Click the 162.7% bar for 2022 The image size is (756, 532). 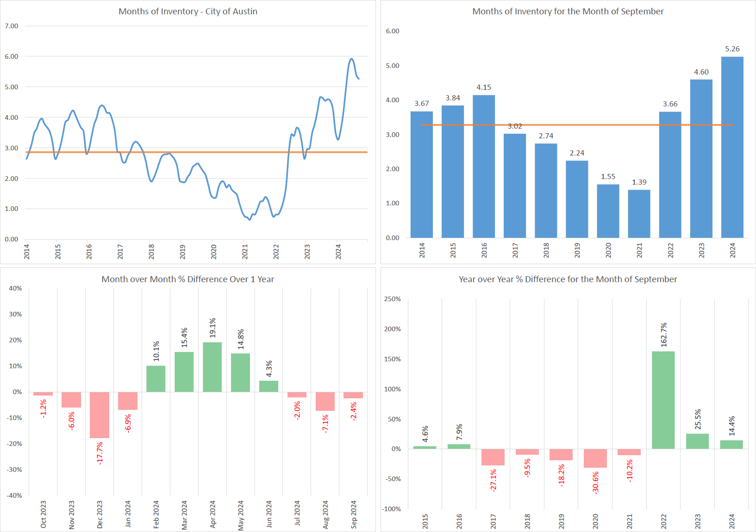coord(663,400)
